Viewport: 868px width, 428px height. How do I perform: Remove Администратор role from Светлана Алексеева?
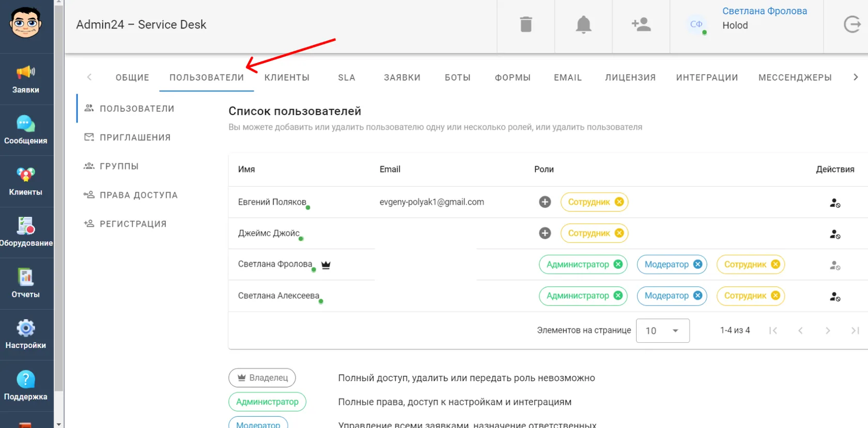tap(618, 295)
